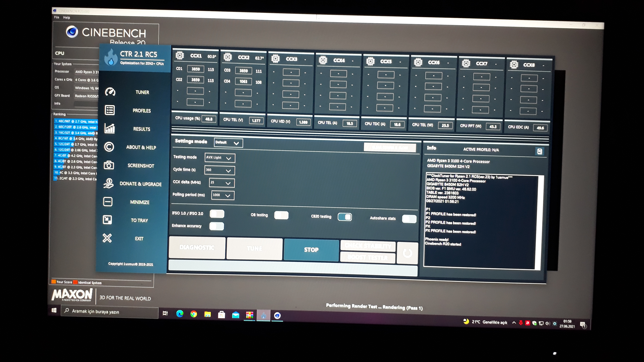Select the ABOUT & HELP menu label
Viewport: 644px width, 362px height.
(141, 147)
